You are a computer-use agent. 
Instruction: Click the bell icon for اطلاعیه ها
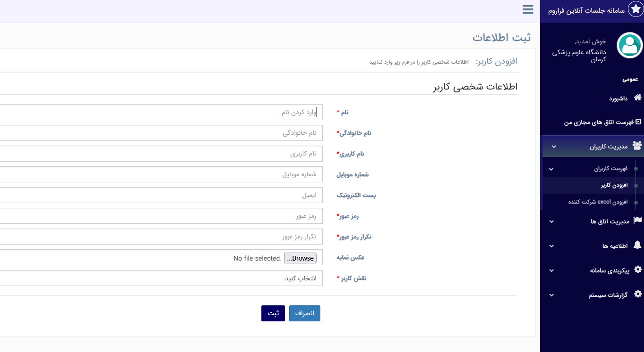tap(637, 246)
